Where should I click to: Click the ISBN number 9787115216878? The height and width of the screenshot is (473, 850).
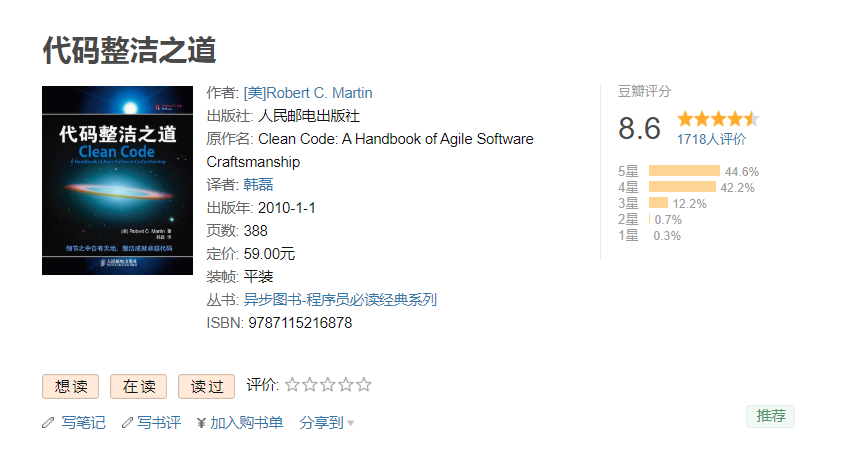click(x=300, y=323)
